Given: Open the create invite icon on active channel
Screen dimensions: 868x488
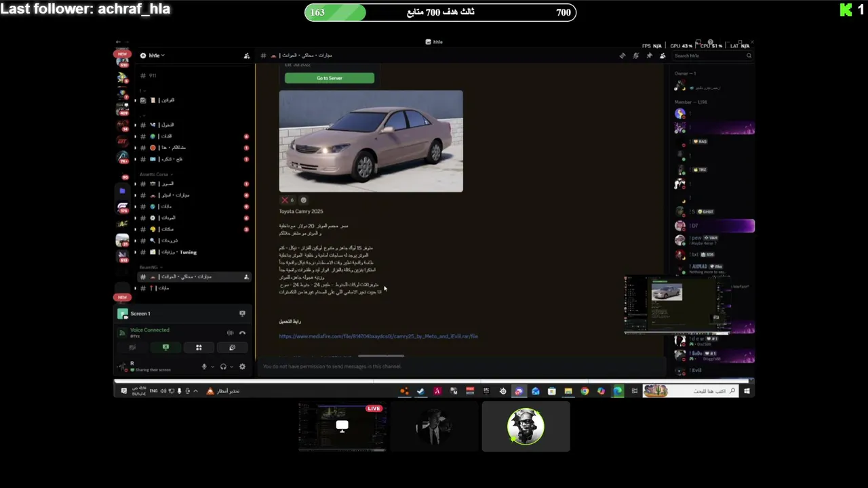Looking at the screenshot, I should tap(246, 277).
